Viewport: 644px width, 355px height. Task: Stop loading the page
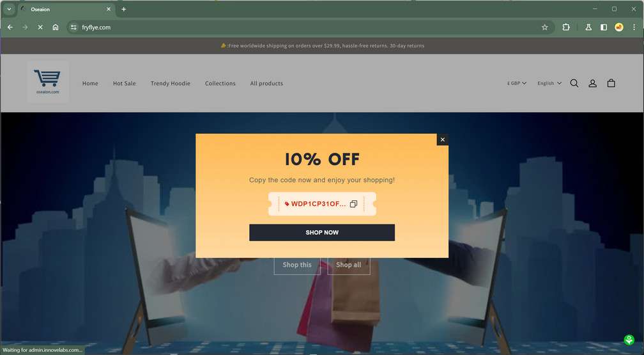pyautogui.click(x=40, y=27)
